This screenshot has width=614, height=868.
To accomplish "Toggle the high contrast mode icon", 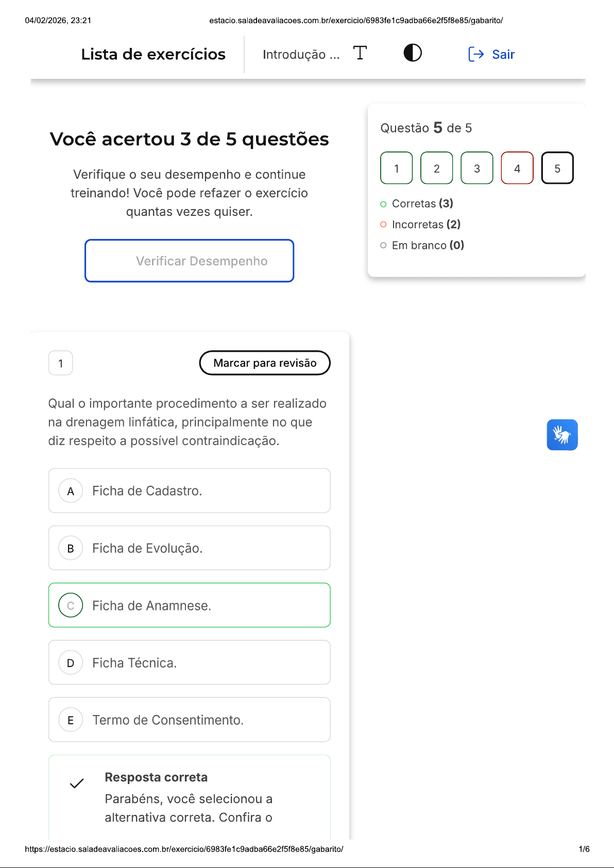I will 413,53.
